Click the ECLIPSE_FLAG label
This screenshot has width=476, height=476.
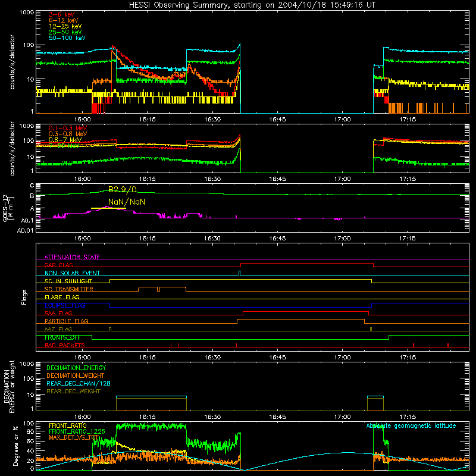(x=65, y=305)
